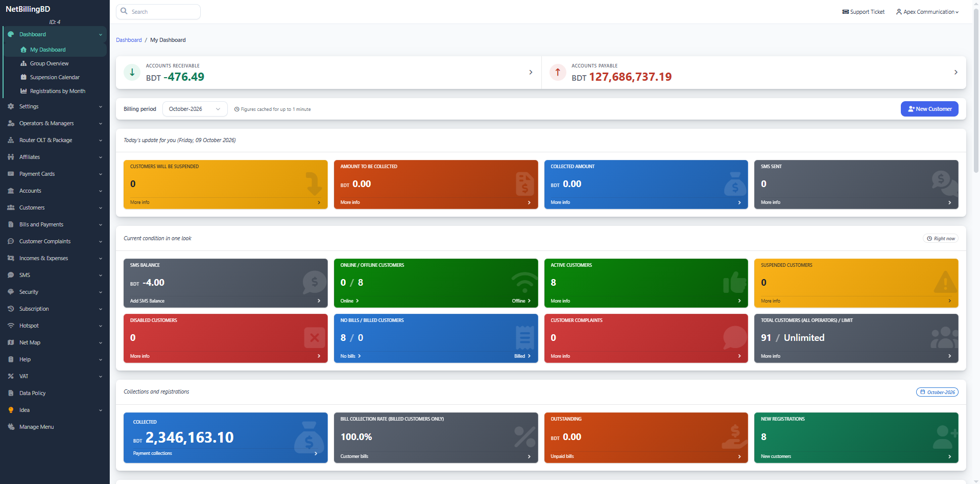Click the New Customer button

pos(929,109)
